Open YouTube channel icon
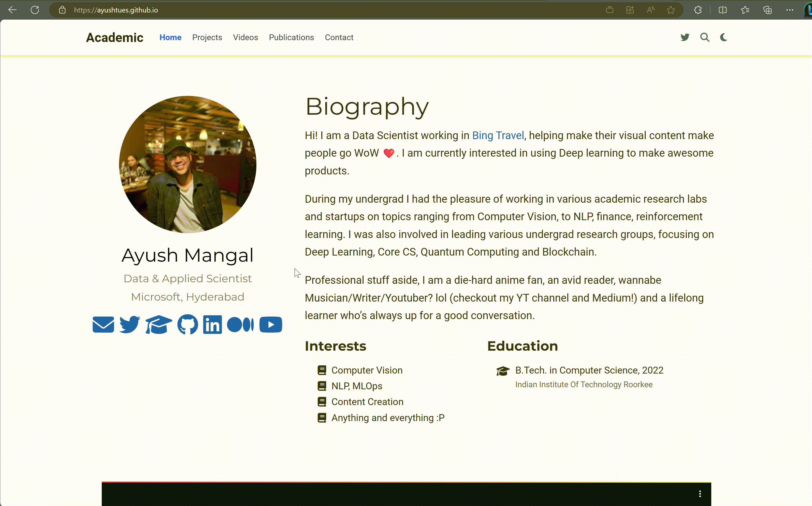 (271, 325)
